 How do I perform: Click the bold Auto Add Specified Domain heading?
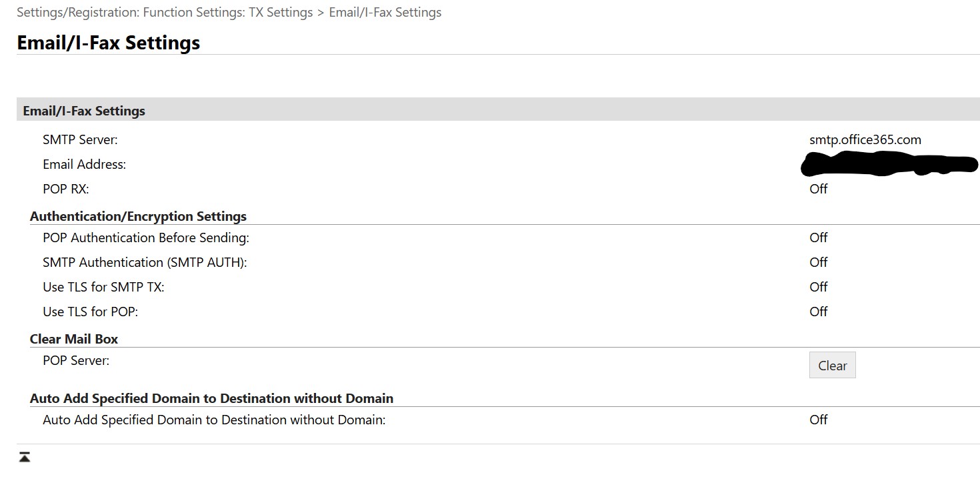(211, 398)
